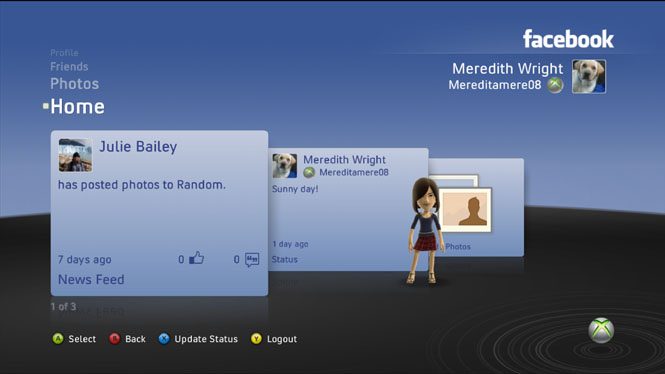This screenshot has height=374, width=665.
Task: Click the Back label
Action: tap(135, 339)
